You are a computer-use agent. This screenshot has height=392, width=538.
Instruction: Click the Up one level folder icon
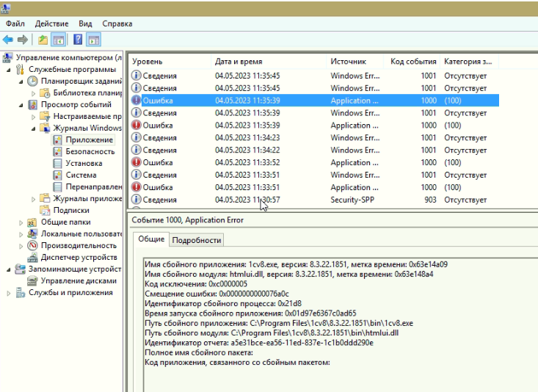coord(43,40)
